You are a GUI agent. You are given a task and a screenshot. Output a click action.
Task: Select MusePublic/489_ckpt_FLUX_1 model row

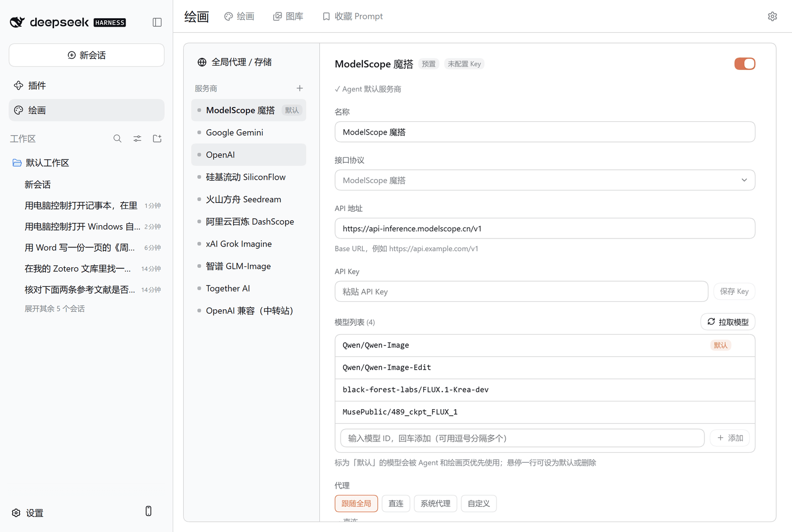(545, 412)
